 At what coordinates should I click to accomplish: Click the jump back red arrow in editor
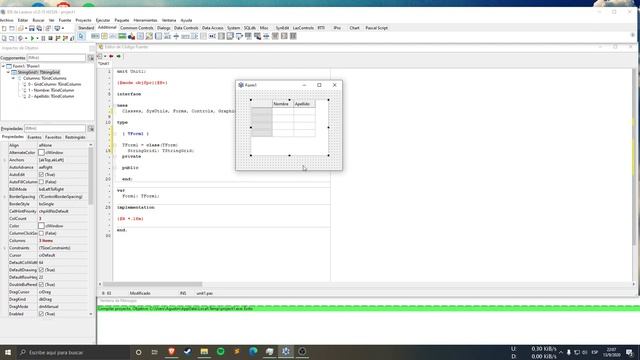[111, 56]
